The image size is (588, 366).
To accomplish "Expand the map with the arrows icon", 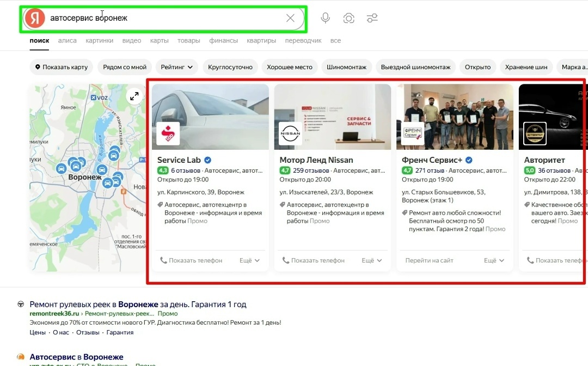I will (134, 96).
